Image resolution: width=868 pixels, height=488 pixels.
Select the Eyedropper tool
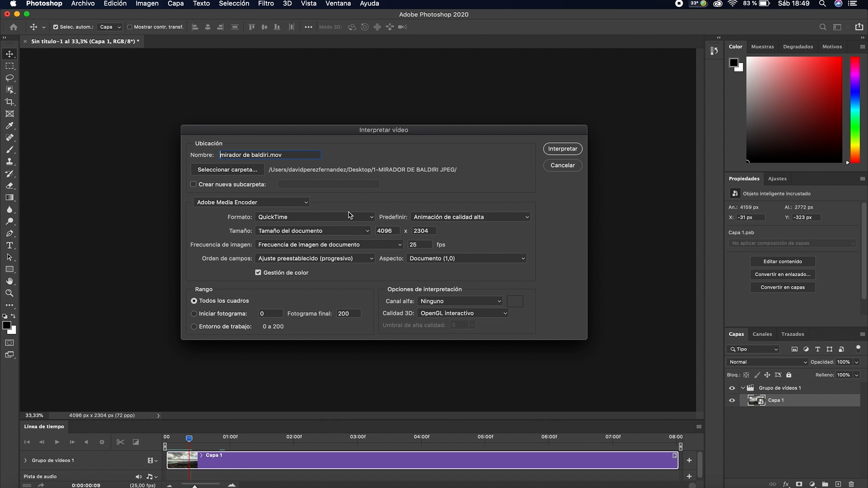tap(9, 126)
